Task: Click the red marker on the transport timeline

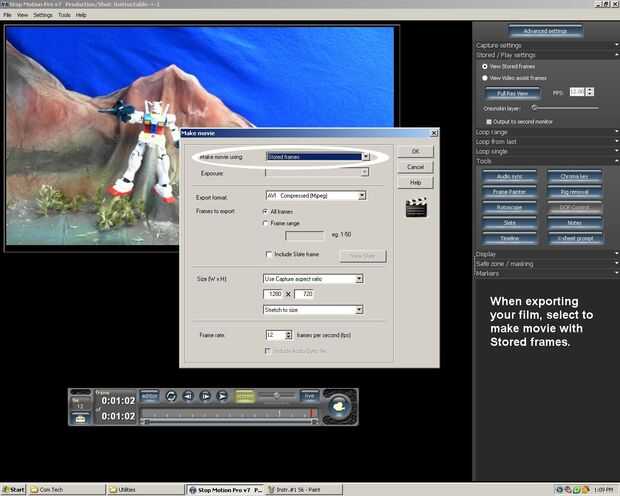Action: tap(312, 413)
